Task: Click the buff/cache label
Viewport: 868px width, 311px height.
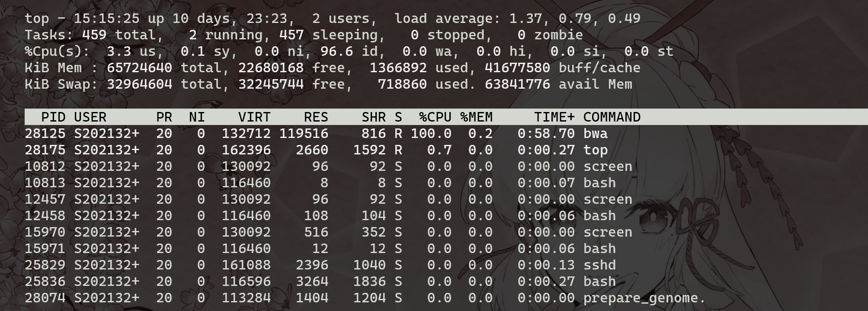Action: point(599,68)
